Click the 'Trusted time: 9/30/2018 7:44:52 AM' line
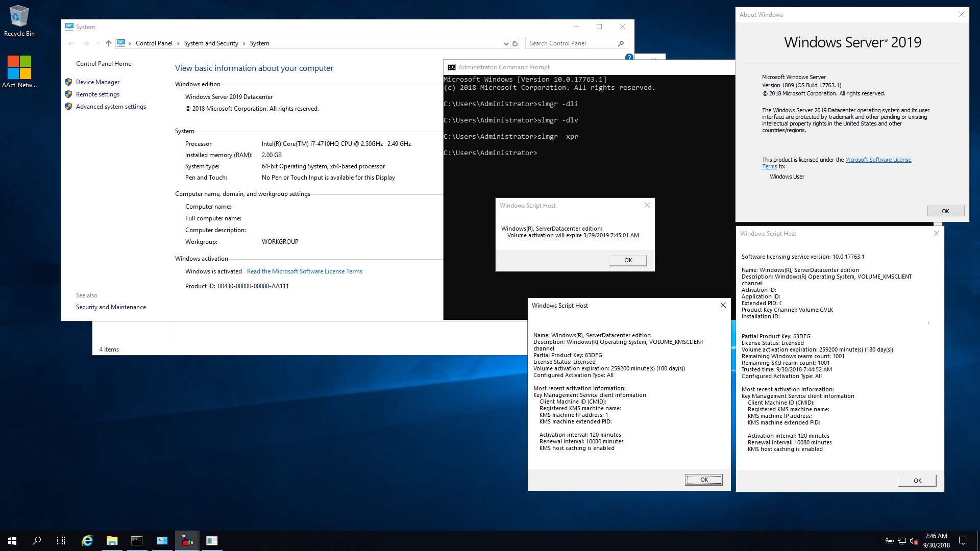Image resolution: width=980 pixels, height=551 pixels. 787,369
